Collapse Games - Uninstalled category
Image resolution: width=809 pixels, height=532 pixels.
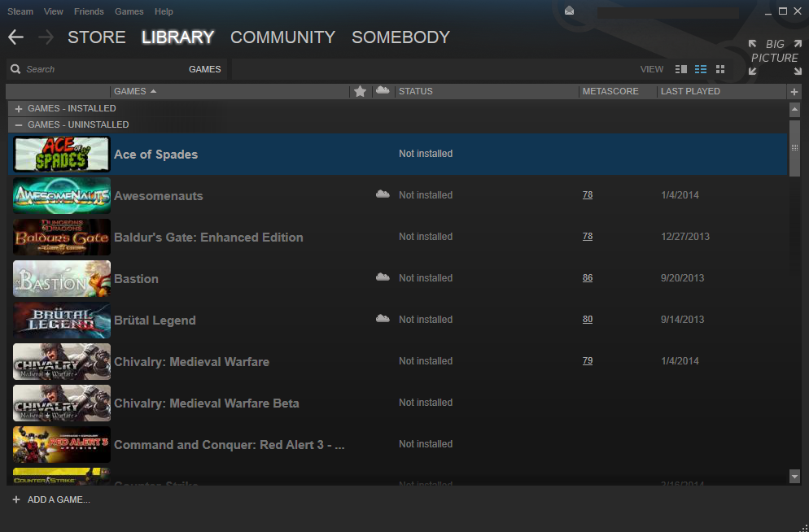[19, 124]
